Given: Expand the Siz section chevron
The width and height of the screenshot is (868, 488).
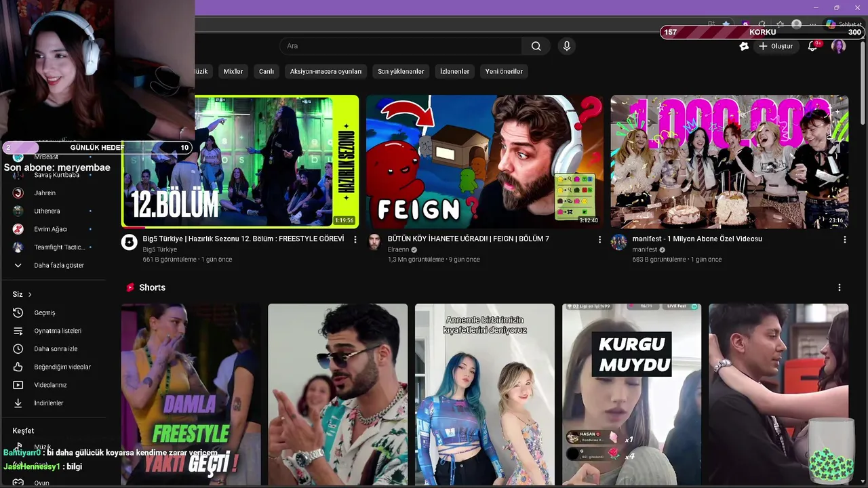Looking at the screenshot, I should coord(30,294).
